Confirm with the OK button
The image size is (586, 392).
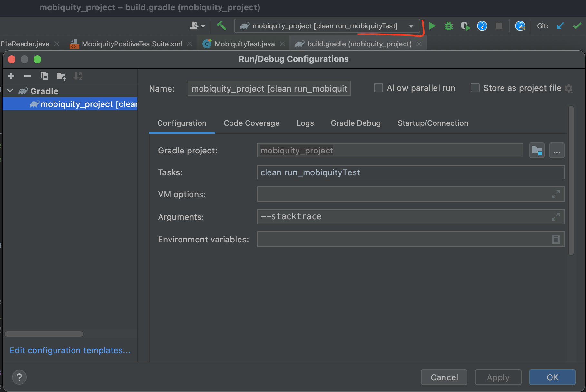pos(552,377)
